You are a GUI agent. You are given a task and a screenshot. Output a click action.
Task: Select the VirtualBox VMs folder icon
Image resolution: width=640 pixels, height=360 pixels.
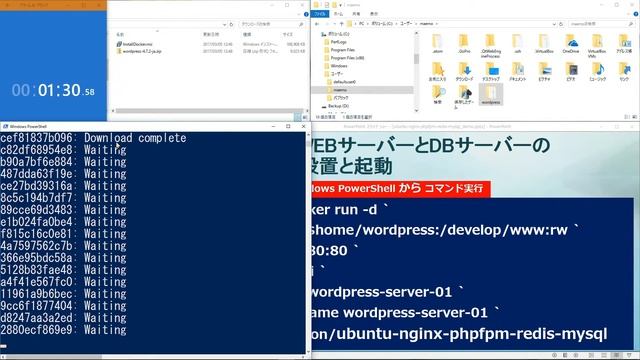597,46
